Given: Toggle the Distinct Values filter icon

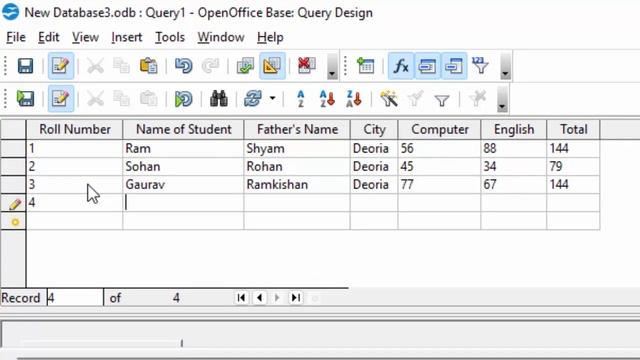Looking at the screenshot, I should click(480, 66).
